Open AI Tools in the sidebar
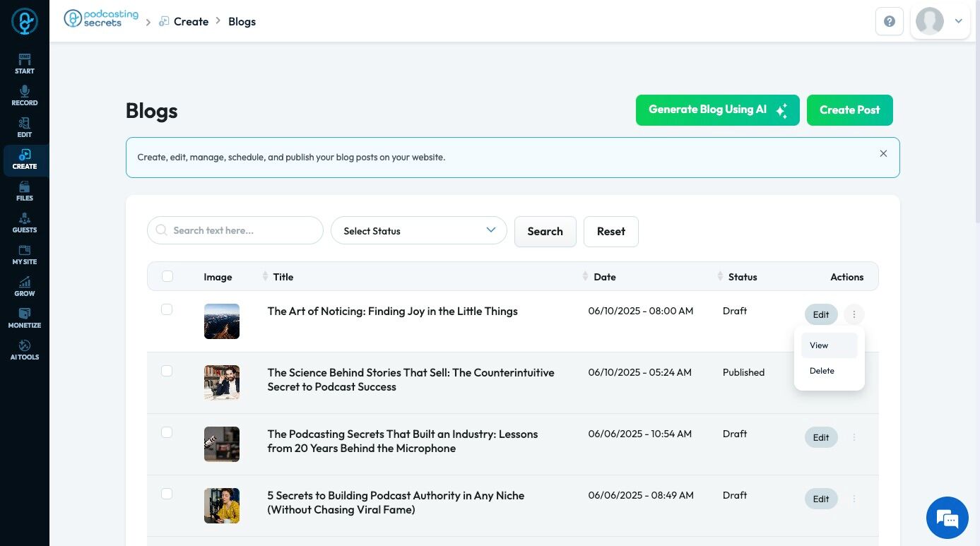980x546 pixels. (x=25, y=350)
